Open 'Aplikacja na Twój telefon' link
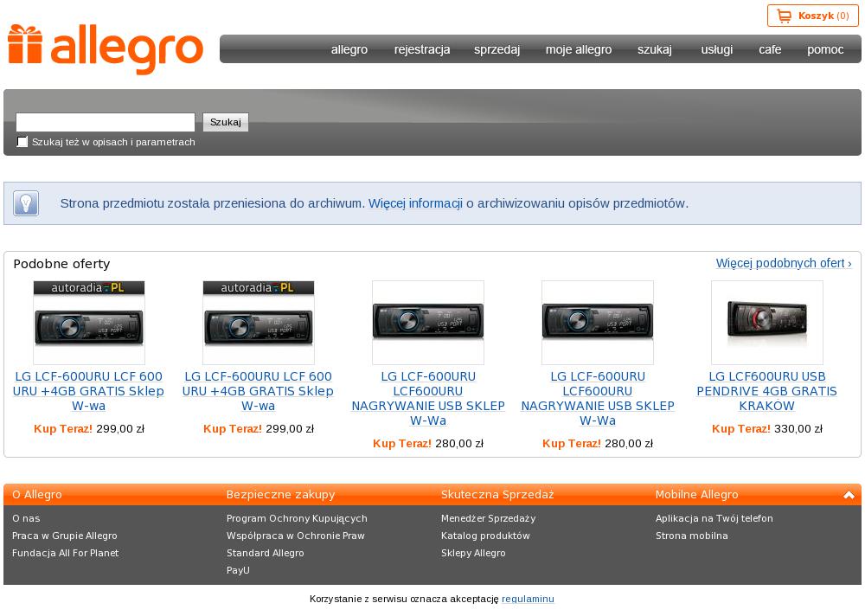This screenshot has width=865, height=616. [x=714, y=518]
